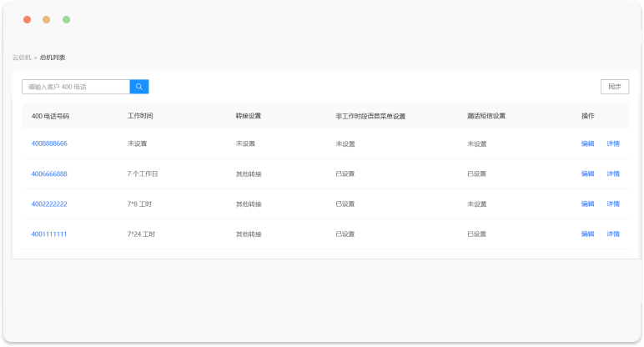Open phone number 4006666888
Viewport: 644px width, 347px height.
tap(49, 173)
